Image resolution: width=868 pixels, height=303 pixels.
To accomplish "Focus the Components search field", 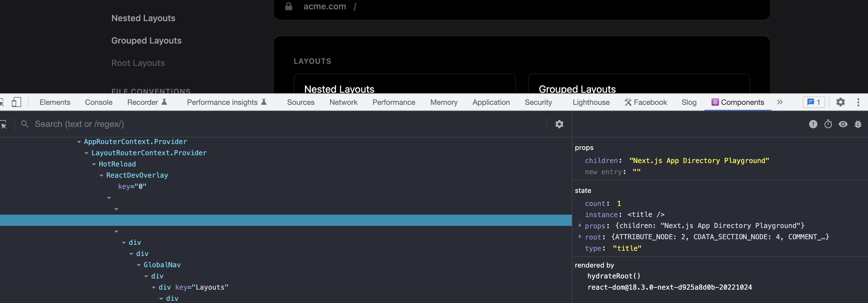I will click(288, 124).
